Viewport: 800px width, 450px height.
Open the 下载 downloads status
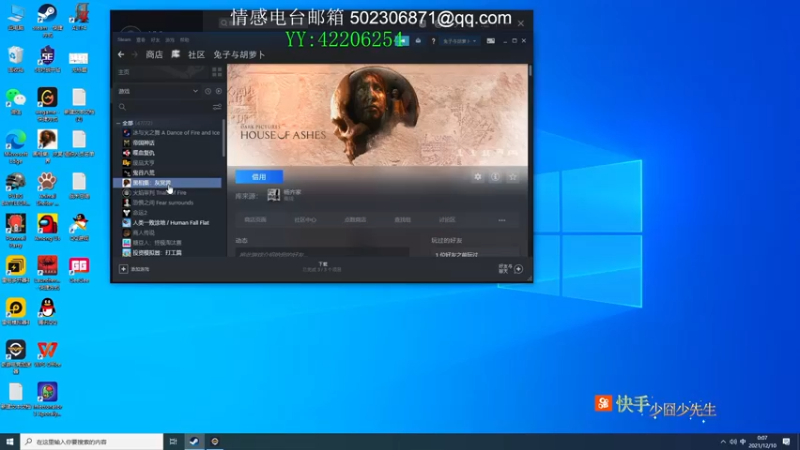(x=322, y=266)
